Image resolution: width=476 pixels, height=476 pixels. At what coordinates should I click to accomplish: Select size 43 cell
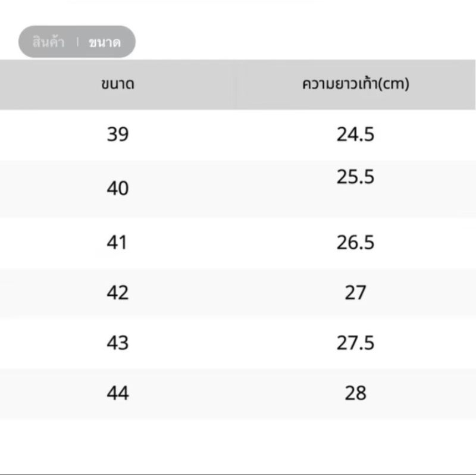(x=118, y=343)
